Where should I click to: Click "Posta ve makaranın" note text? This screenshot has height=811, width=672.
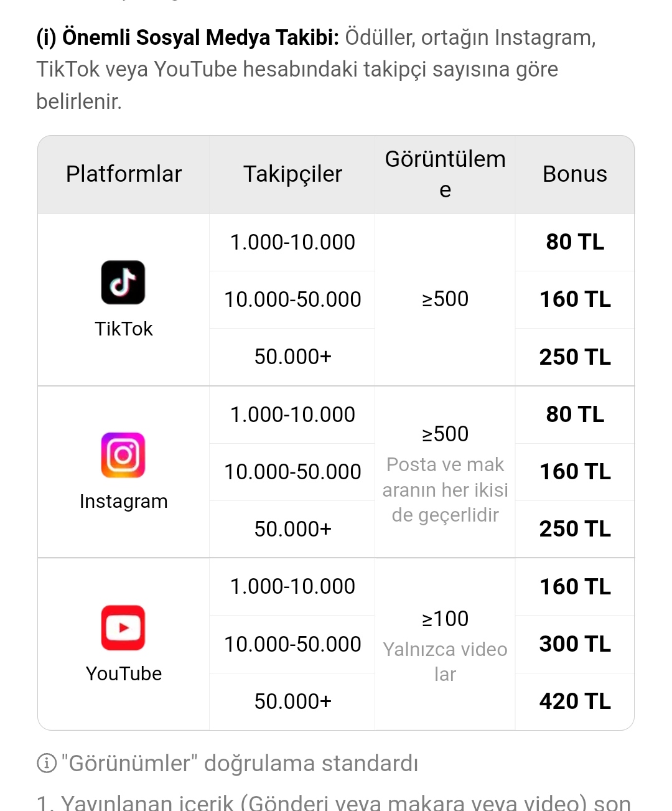click(446, 490)
